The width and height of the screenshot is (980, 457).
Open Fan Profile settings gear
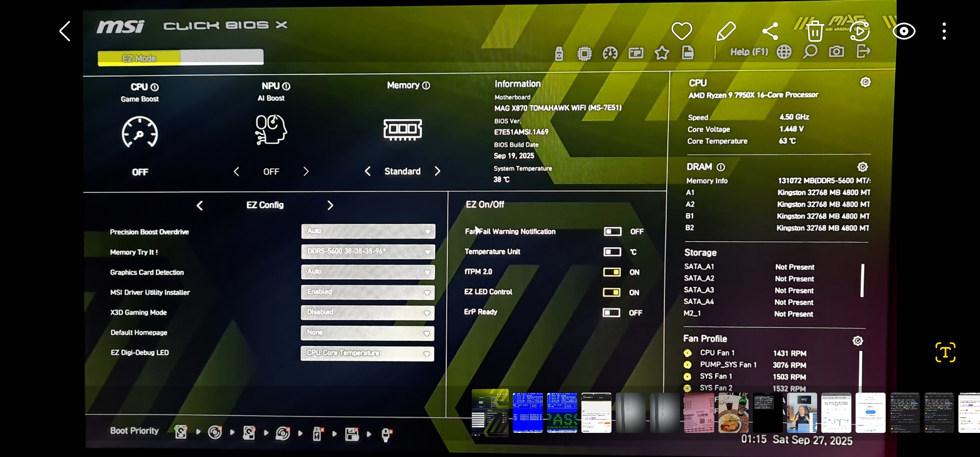(858, 341)
